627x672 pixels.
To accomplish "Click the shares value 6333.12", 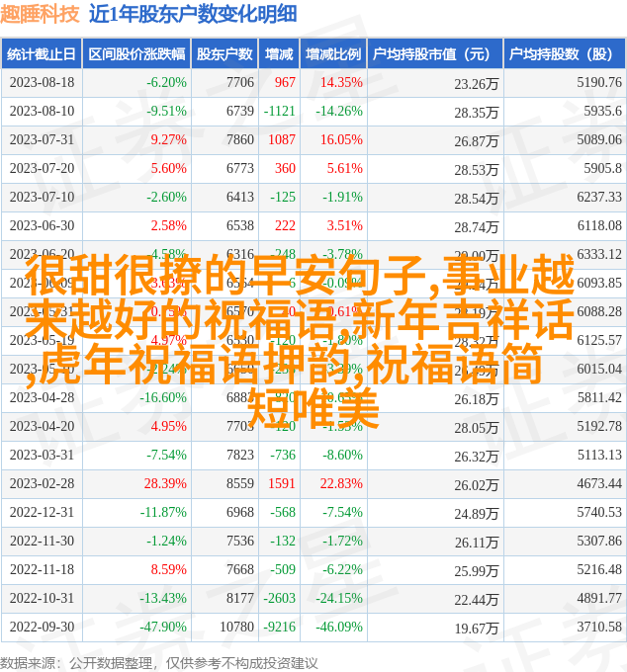I will 599,254.
